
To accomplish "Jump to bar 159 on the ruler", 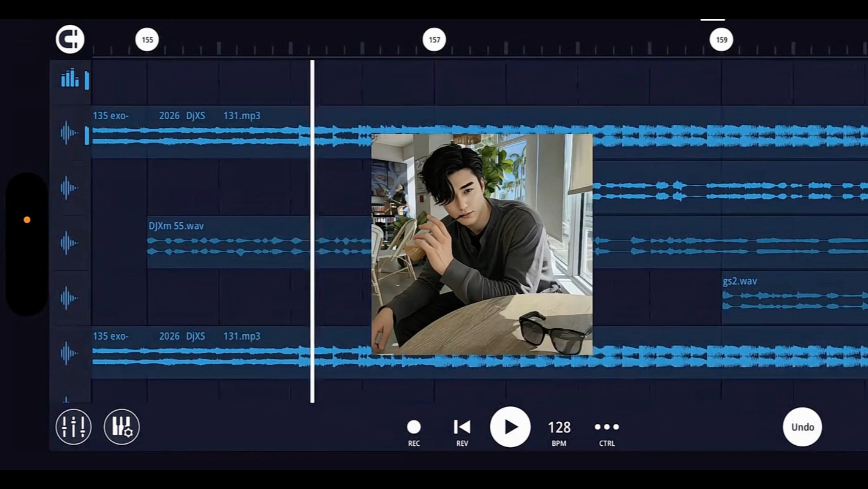I will point(721,40).
